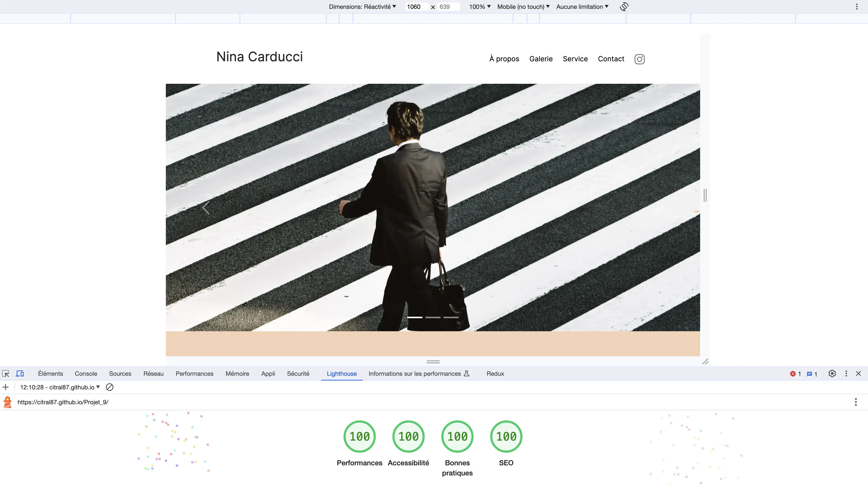868x485 pixels.
Task: Select the second carousel indicator bar
Action: 433,317
